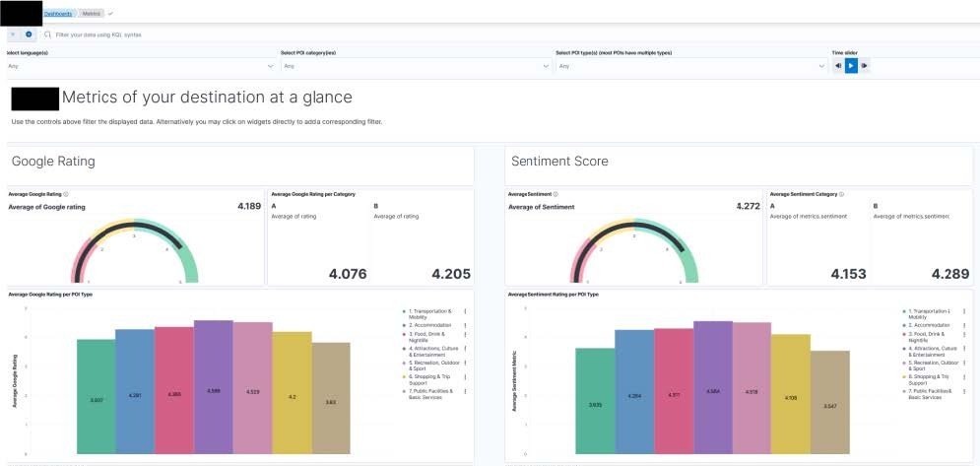This screenshot has height=466, width=980.
Task: Open options for Recreation legend, Sentiment chart
Action: (965, 363)
